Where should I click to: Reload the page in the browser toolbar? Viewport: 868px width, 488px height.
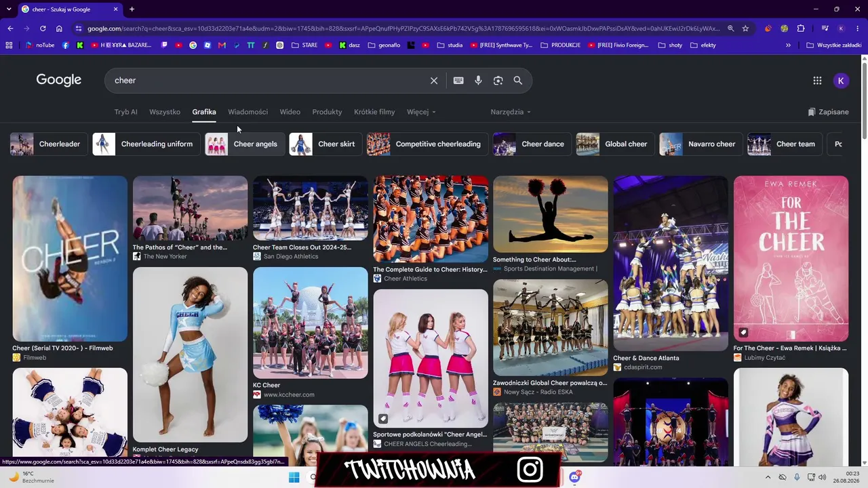coord(43,28)
